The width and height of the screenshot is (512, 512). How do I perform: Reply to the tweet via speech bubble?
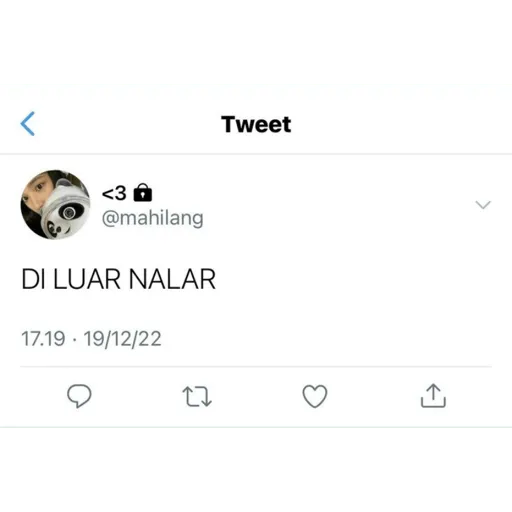pos(79,396)
